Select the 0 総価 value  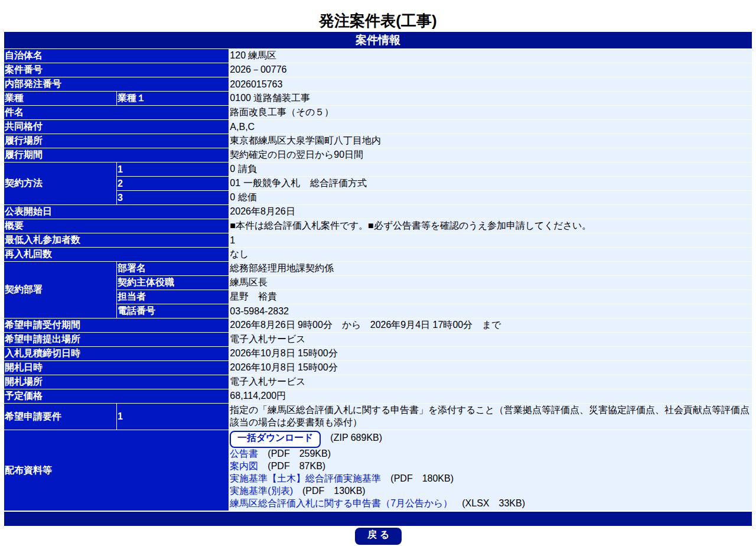243,197
